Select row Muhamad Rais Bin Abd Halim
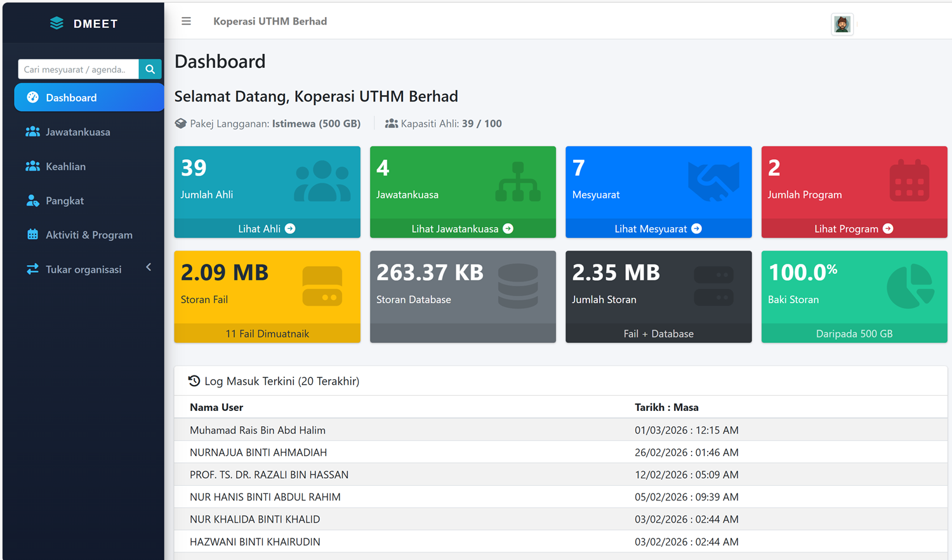The image size is (952, 560). point(561,430)
